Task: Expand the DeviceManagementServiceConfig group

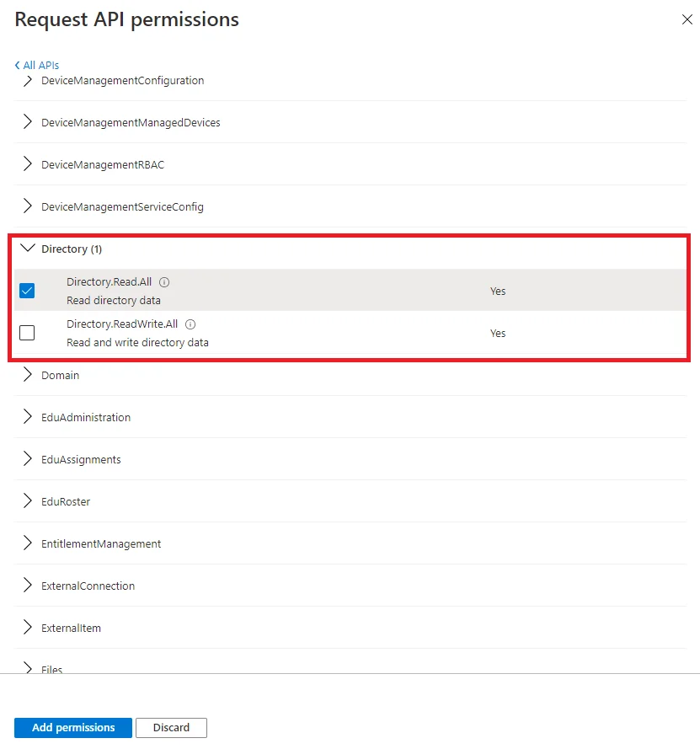Action: pos(27,206)
